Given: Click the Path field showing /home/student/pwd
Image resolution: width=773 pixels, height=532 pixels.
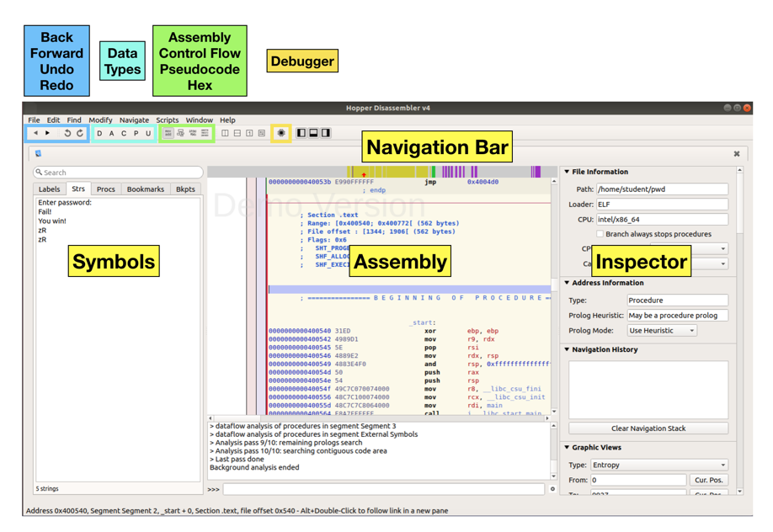Looking at the screenshot, I should point(662,189).
